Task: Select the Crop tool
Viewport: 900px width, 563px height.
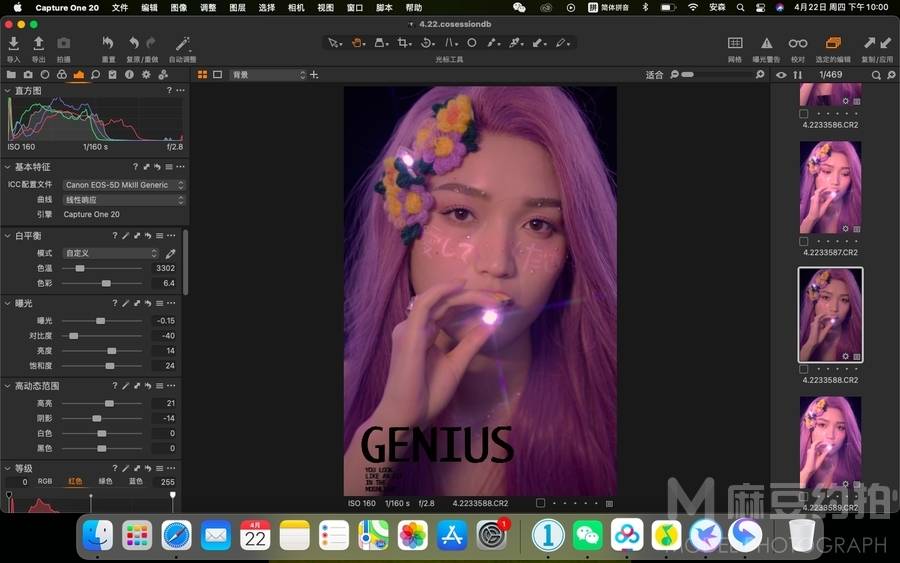Action: click(404, 43)
